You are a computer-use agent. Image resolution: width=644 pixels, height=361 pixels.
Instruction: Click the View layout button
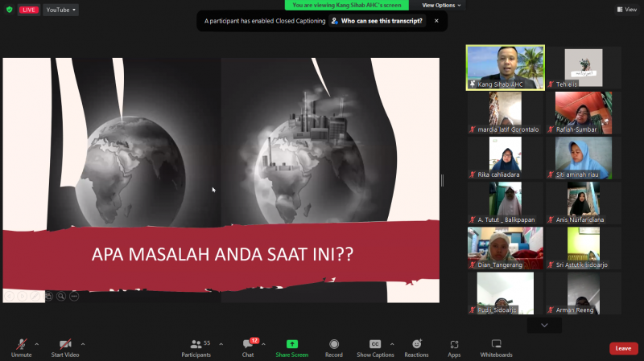[x=627, y=10]
